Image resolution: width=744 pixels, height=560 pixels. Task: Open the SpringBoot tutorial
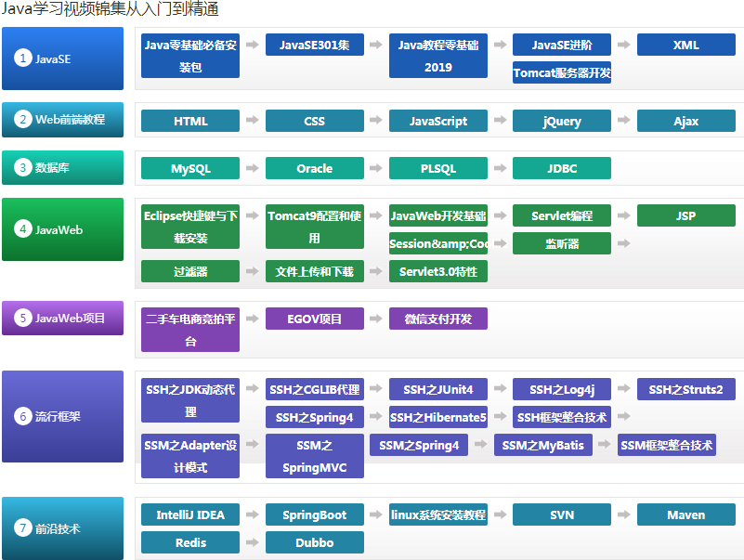tap(314, 514)
